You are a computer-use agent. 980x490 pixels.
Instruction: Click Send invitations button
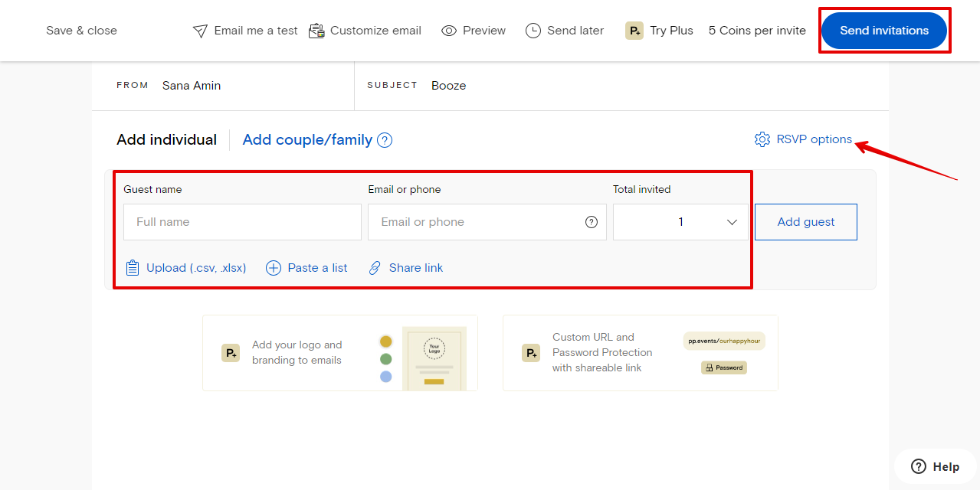(x=884, y=31)
